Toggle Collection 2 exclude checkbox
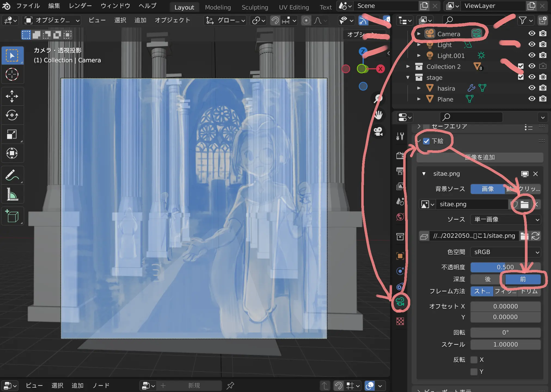551x392 pixels. 521,66
